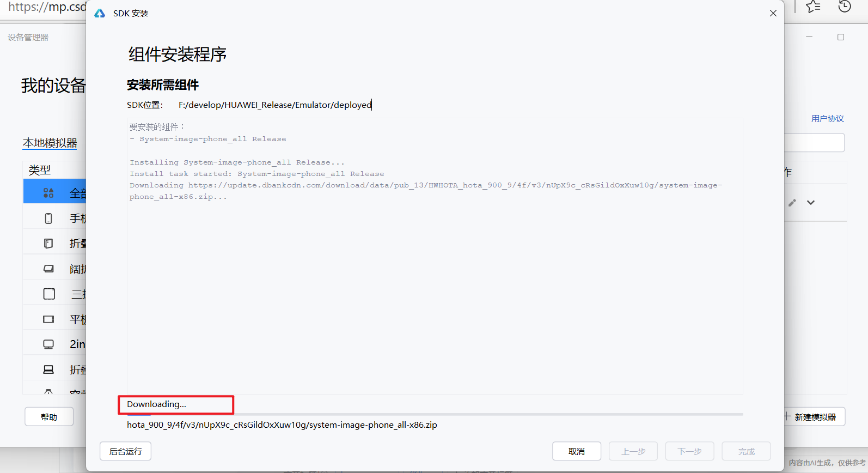Select the foldable device type icon
This screenshot has height=473, width=868.
tap(48, 244)
